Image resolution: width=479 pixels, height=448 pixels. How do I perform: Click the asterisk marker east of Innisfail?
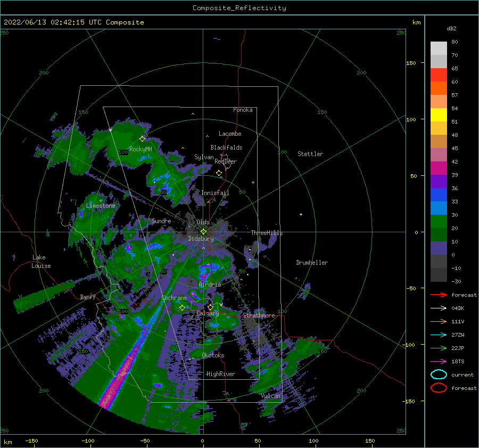pos(253,183)
